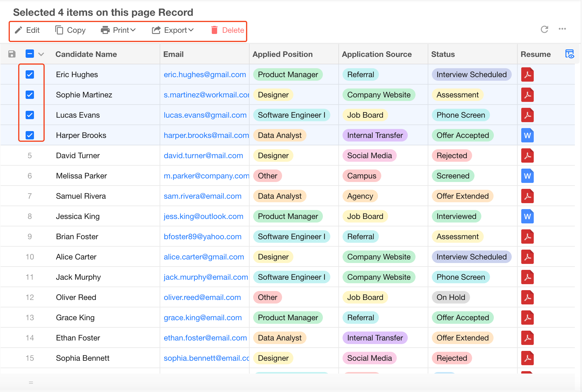Open Melissa Parker's Word resume
582x392 pixels.
527,176
